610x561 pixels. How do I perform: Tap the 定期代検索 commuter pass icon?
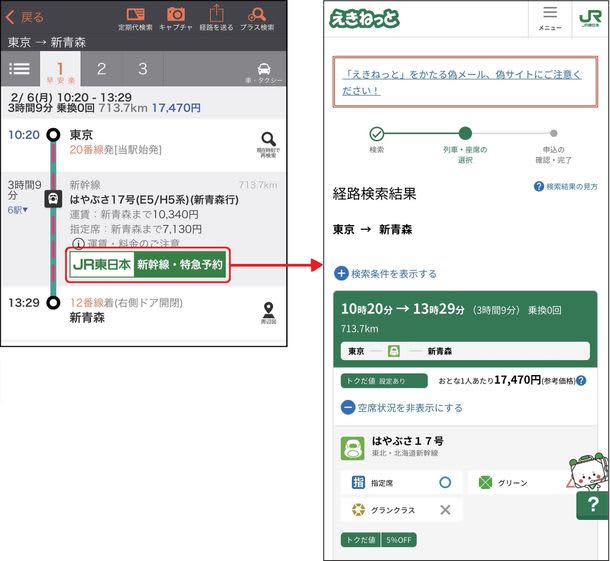[133, 16]
